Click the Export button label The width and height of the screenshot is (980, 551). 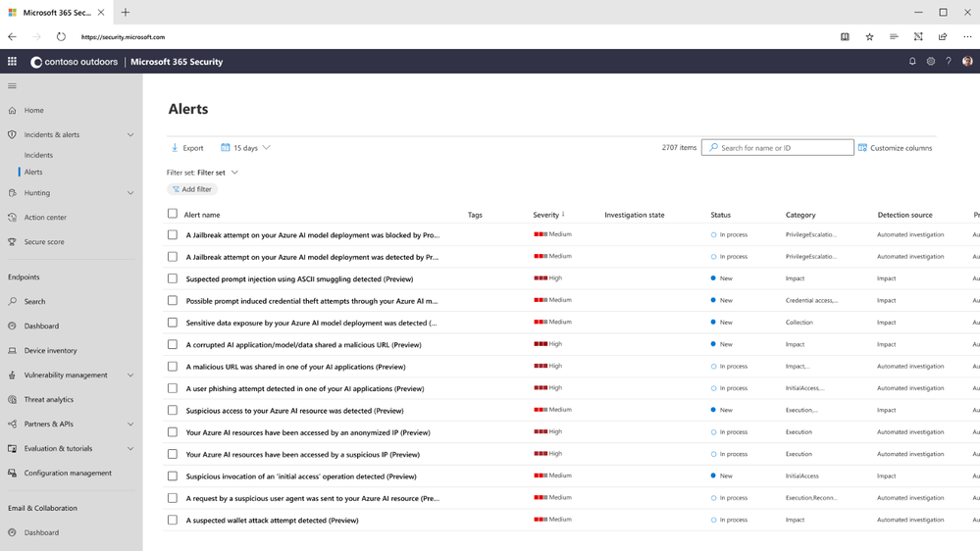(x=193, y=148)
